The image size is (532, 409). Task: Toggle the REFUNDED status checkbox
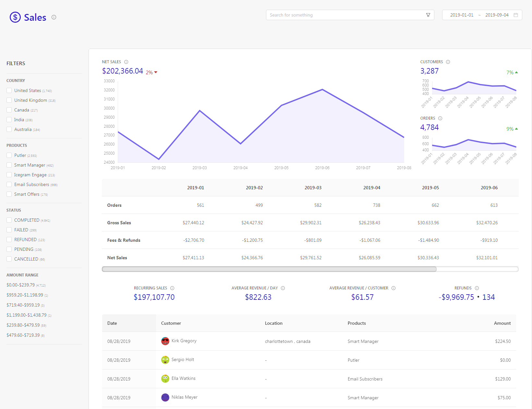pos(9,240)
